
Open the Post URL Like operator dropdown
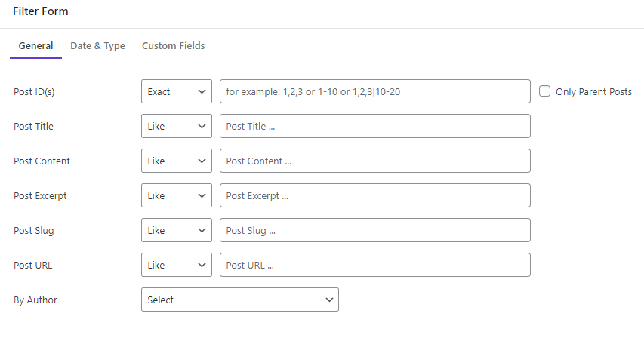pyautogui.click(x=177, y=265)
